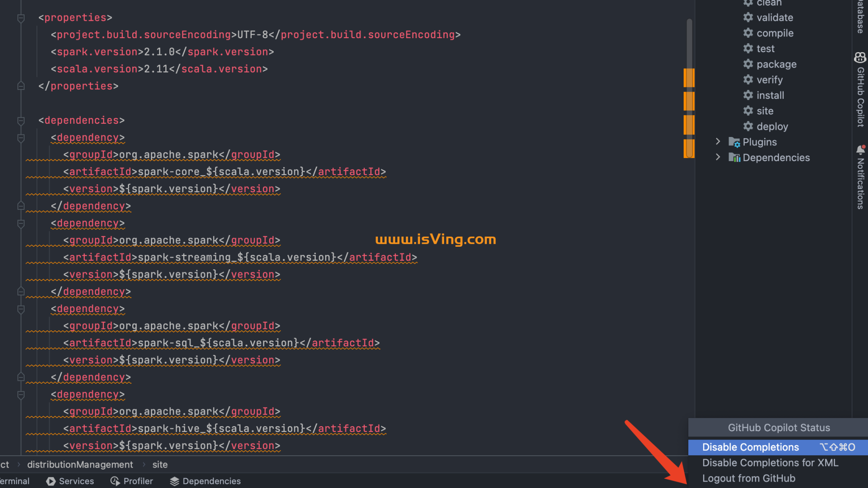Expand the Plugins node in Maven panel
868x488 pixels.
click(x=718, y=142)
